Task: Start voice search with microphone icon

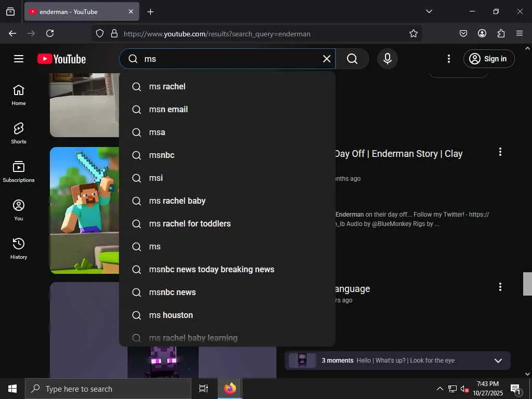Action: (387, 59)
